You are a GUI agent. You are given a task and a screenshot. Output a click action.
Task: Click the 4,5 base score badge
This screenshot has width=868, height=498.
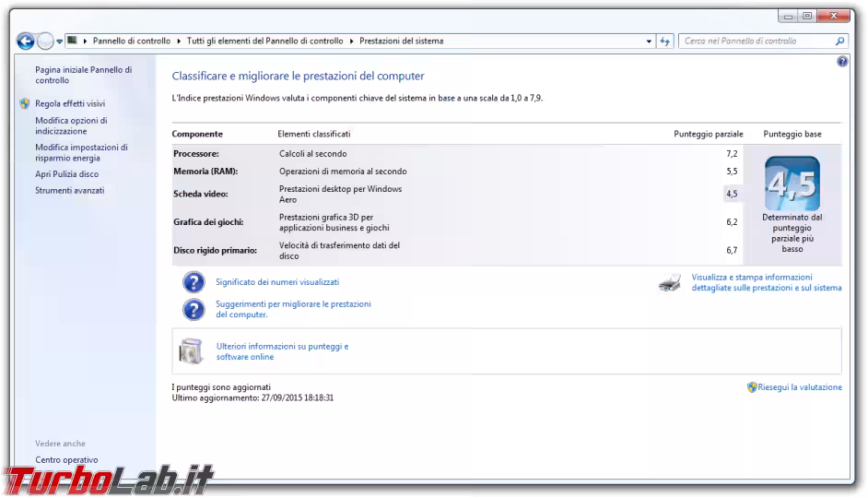coord(792,184)
